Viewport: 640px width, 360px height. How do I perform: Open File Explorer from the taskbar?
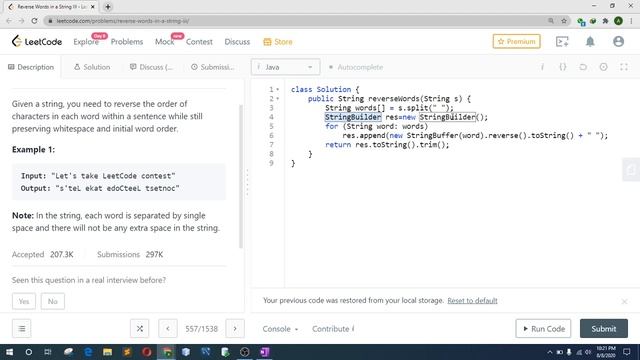107,352
